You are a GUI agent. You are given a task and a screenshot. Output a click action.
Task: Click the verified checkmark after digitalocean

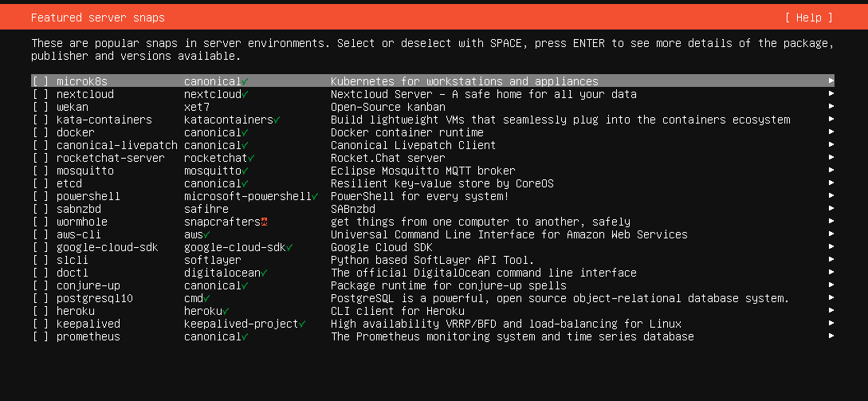click(264, 273)
